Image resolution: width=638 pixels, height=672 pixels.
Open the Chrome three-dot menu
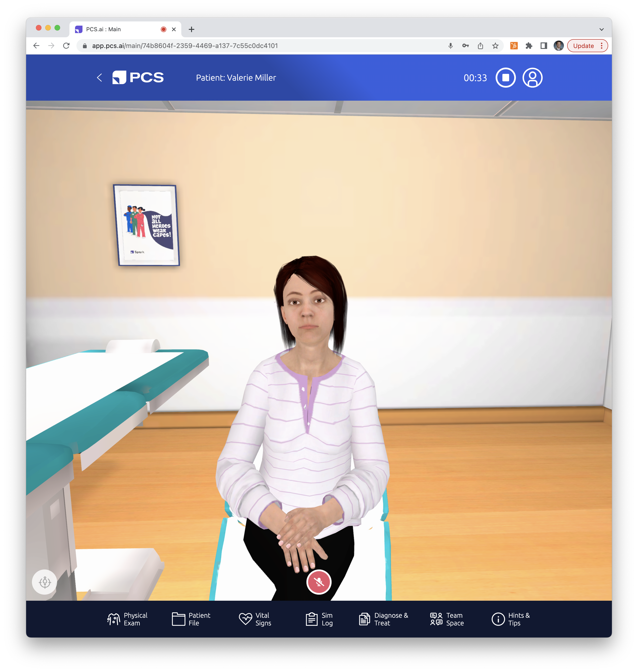click(x=602, y=46)
